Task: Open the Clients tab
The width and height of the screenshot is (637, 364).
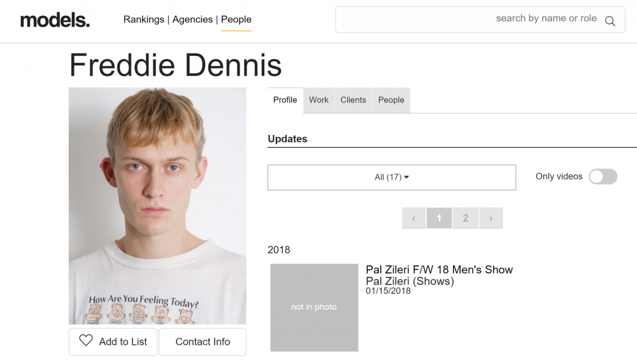Action: tap(353, 101)
